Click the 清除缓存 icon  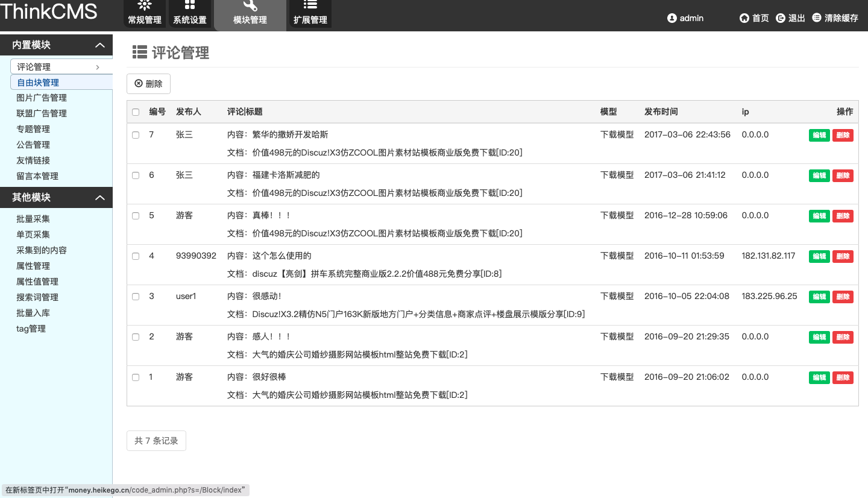pos(817,18)
